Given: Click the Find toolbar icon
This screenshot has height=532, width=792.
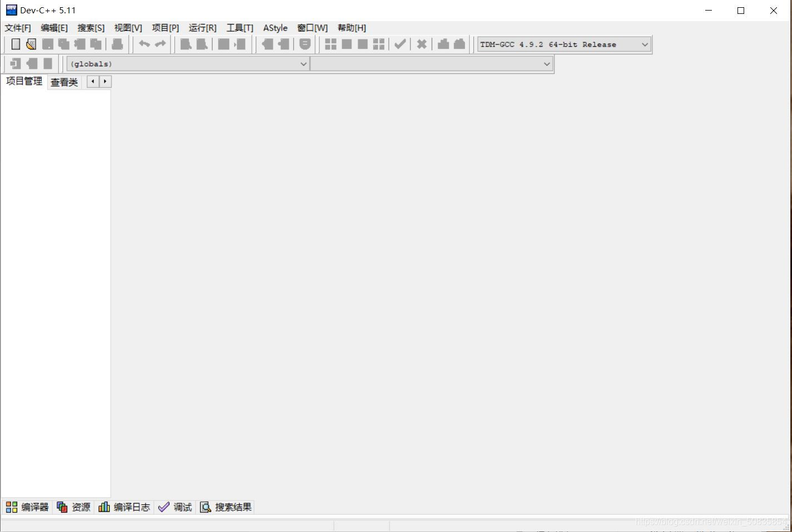Looking at the screenshot, I should point(186,44).
